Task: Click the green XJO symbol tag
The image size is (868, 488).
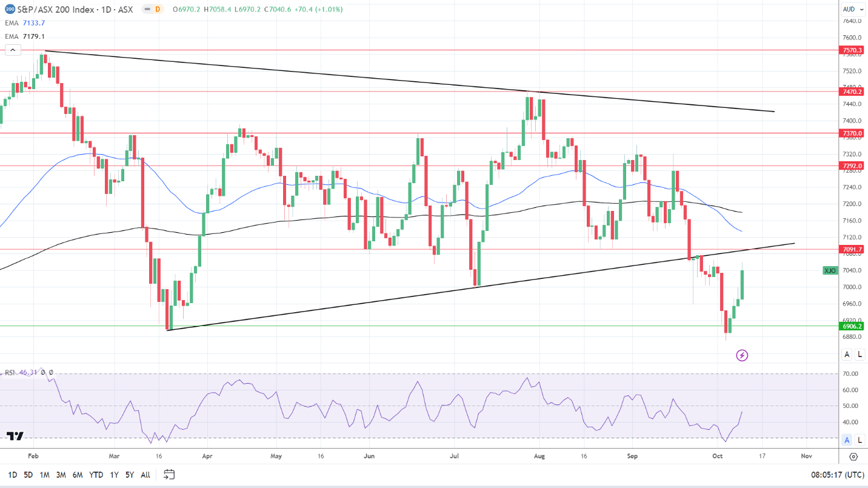Action: point(830,270)
